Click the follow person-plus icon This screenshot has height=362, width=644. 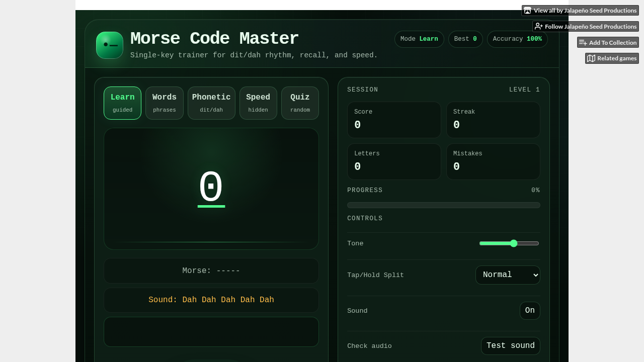539,27
